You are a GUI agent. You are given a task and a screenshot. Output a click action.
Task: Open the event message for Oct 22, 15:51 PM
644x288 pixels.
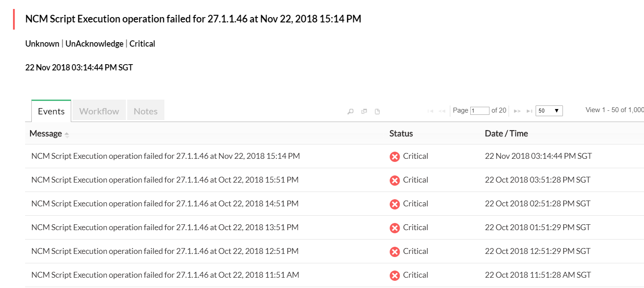click(x=165, y=180)
